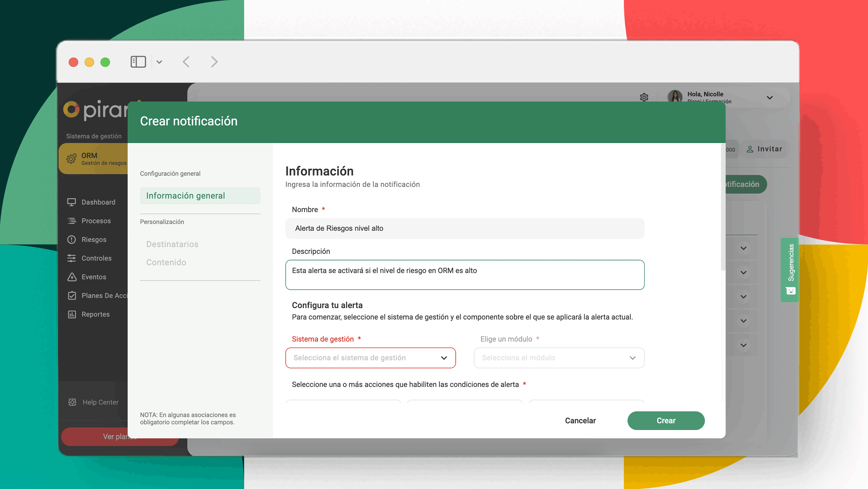The height and width of the screenshot is (489, 868).
Task: Click the Nombre input field
Action: click(x=464, y=228)
